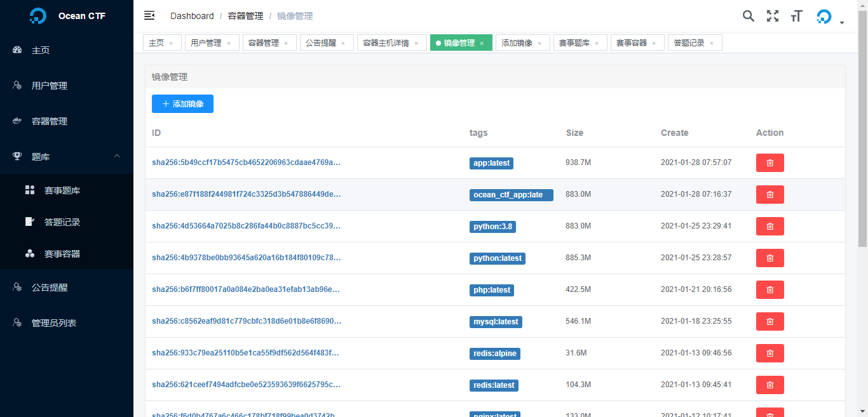The image size is (868, 417).
Task: Close the 容器主机详情 tab
Action: point(416,43)
